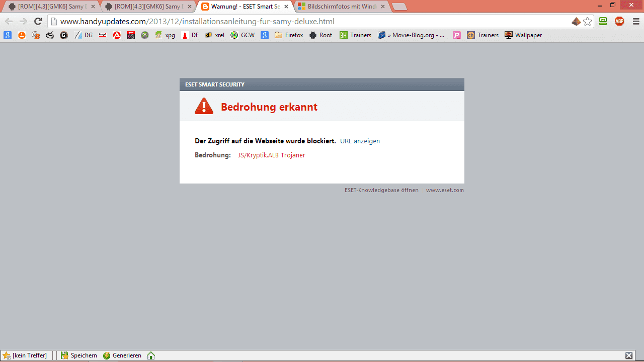Open the Google bookmark icon next to Firefox

click(265, 35)
